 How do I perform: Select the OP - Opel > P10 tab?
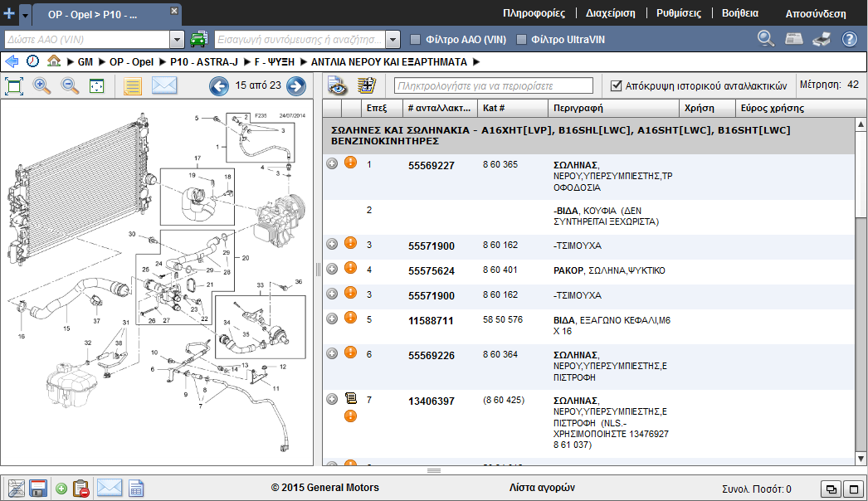click(x=93, y=14)
